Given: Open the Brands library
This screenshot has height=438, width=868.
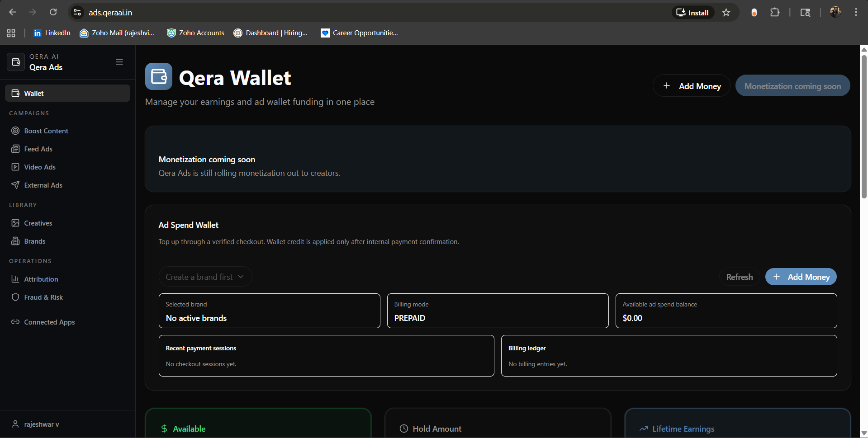Looking at the screenshot, I should click(67, 241).
